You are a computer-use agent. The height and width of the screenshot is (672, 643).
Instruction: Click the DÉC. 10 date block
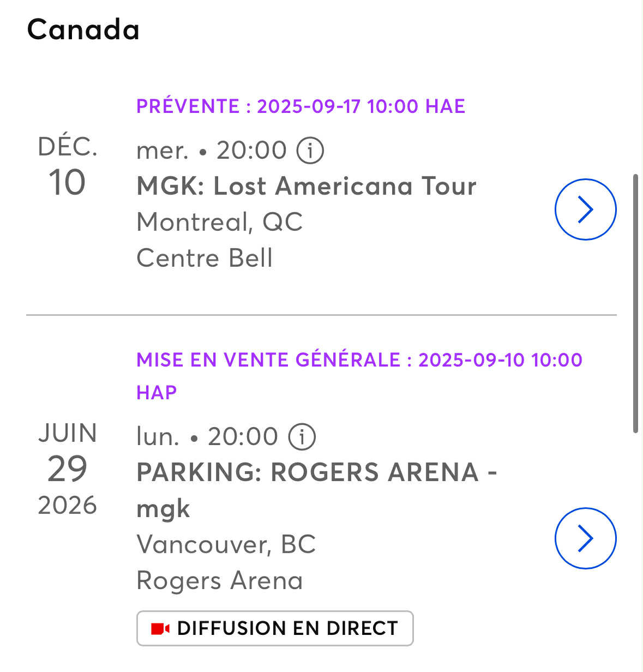(x=68, y=166)
